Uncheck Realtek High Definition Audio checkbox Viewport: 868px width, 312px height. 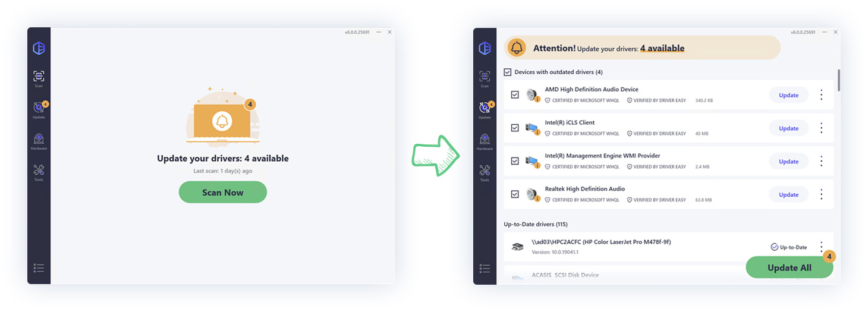point(515,194)
